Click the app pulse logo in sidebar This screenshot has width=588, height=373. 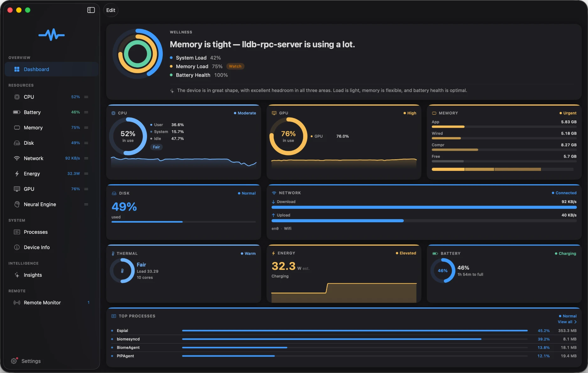51,35
